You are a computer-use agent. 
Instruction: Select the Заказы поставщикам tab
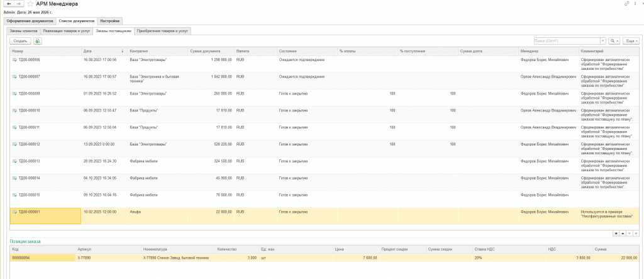pyautogui.click(x=113, y=31)
